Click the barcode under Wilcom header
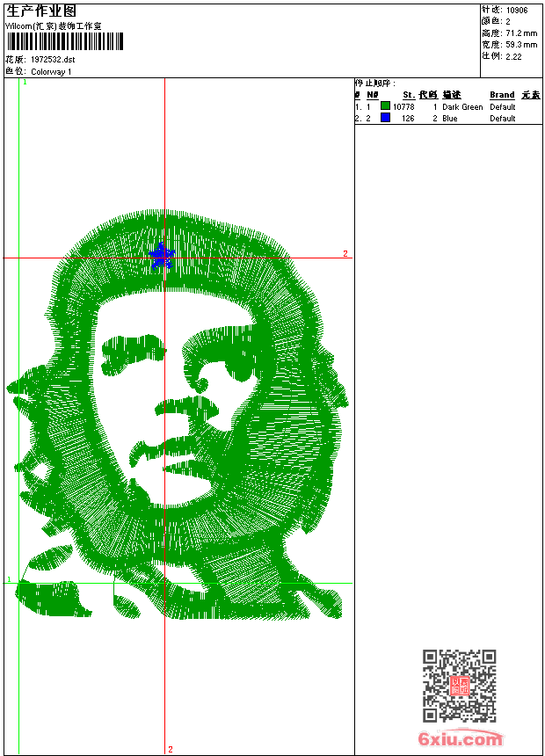 pos(65,41)
